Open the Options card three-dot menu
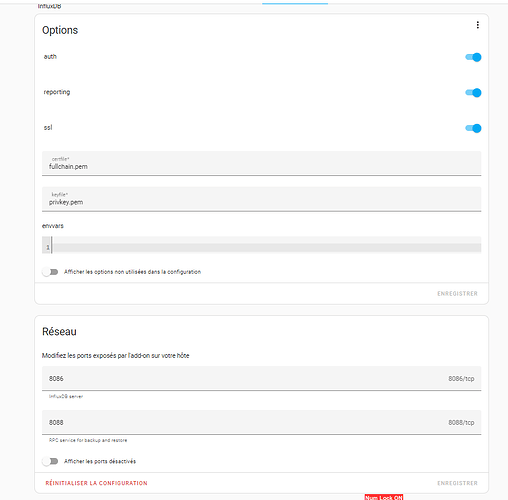The height and width of the screenshot is (500, 508). (477, 25)
